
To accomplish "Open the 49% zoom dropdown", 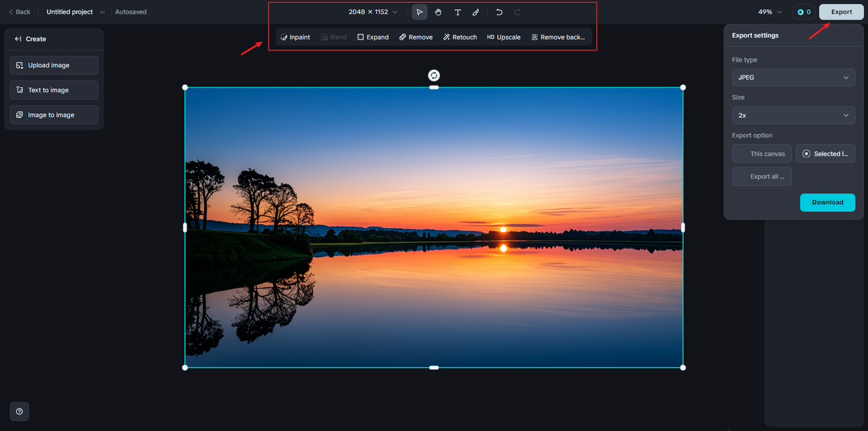I will (x=770, y=12).
